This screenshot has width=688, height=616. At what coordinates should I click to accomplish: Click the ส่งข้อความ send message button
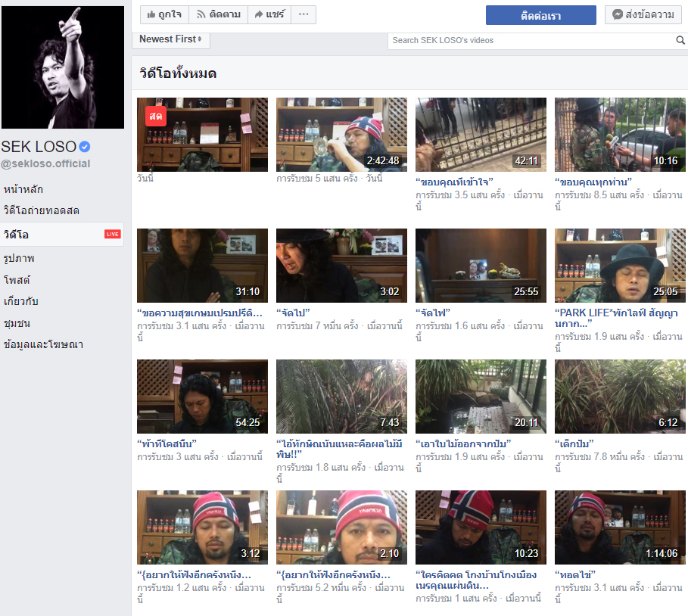pos(643,14)
